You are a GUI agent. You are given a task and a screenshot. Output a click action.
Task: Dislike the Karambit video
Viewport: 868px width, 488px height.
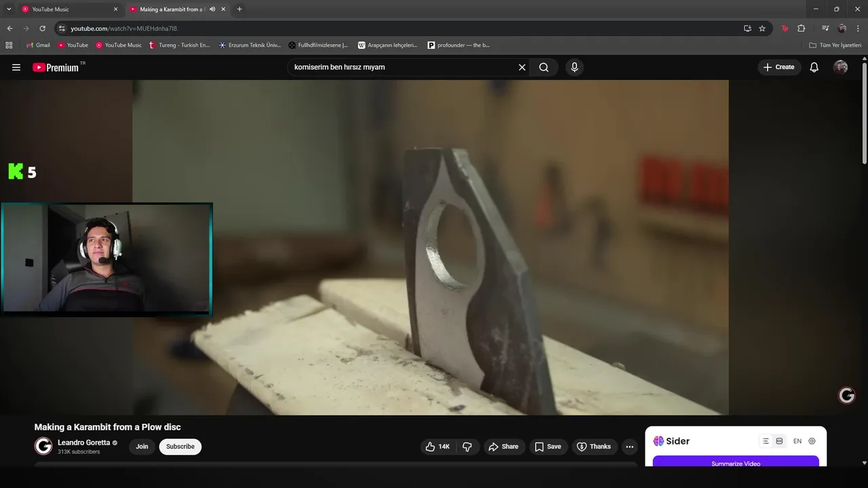pyautogui.click(x=467, y=447)
